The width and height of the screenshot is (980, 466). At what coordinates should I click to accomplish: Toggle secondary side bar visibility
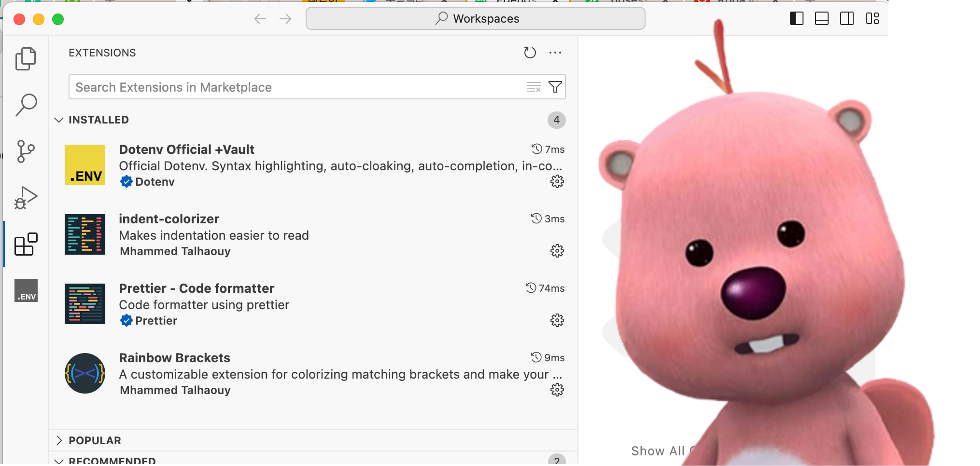coord(847,19)
